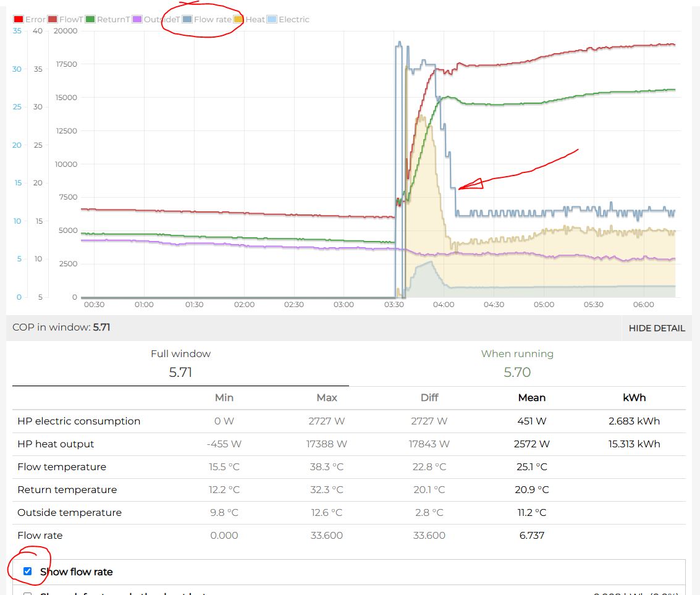
Task: Toggle the light-blue Electric legend swatch
Action: click(x=272, y=20)
